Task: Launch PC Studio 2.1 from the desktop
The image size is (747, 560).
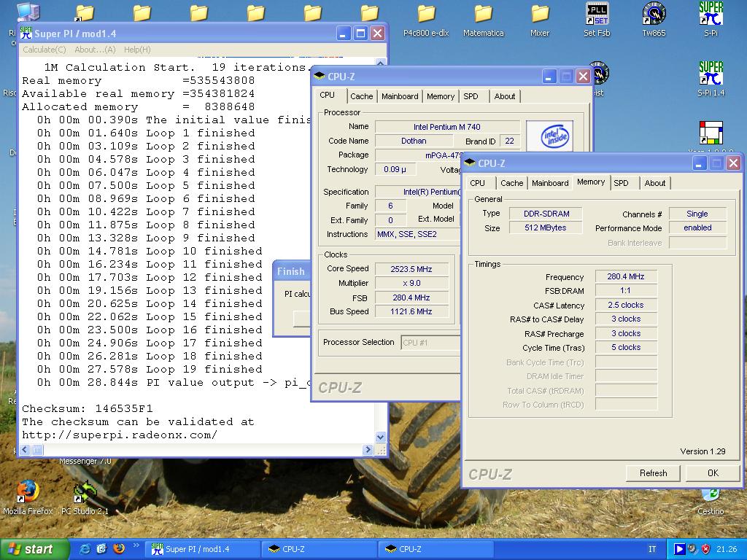Action: [x=85, y=497]
